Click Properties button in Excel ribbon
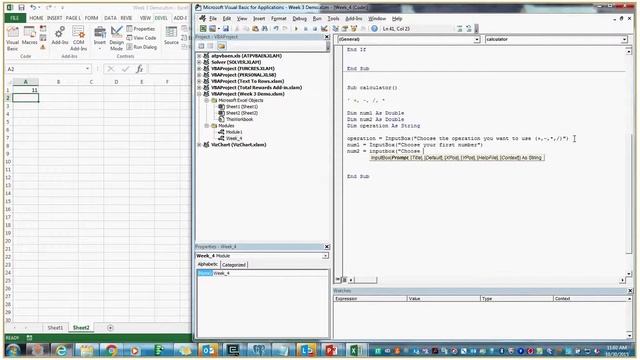640x360 pixels. pyautogui.click(x=141, y=29)
